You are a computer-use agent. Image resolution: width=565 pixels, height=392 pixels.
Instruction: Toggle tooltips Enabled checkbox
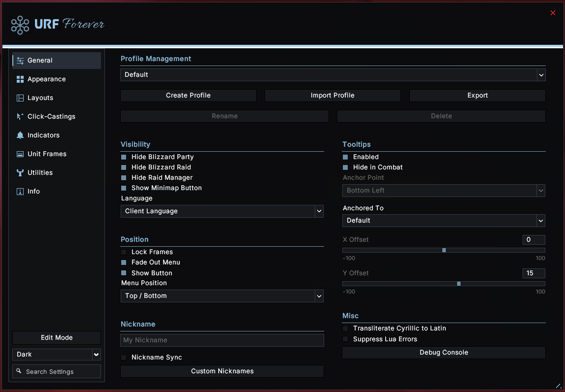point(345,157)
